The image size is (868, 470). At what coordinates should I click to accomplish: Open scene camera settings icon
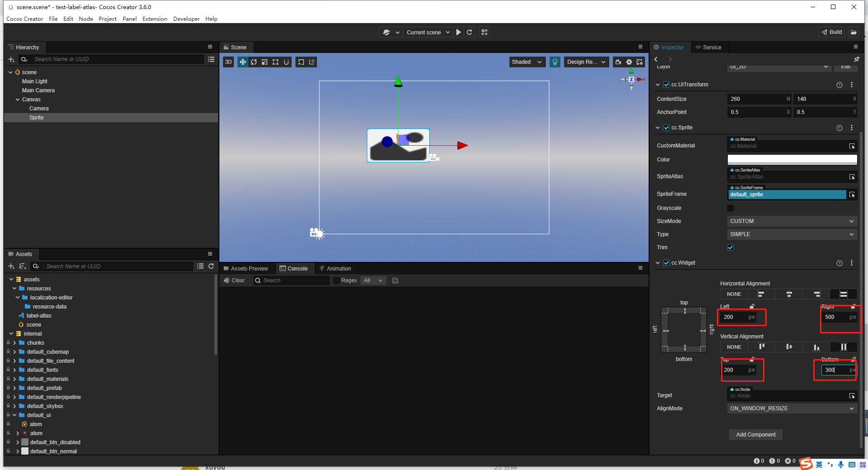[618, 62]
